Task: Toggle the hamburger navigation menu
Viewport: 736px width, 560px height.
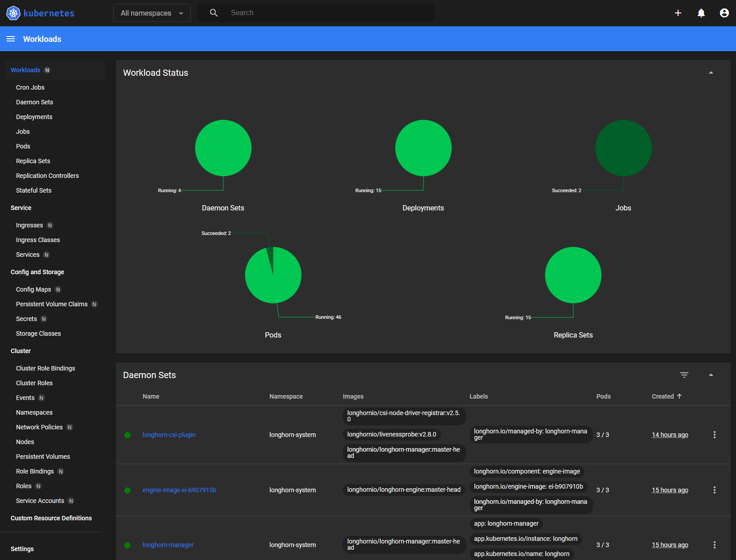Action: pos(11,39)
